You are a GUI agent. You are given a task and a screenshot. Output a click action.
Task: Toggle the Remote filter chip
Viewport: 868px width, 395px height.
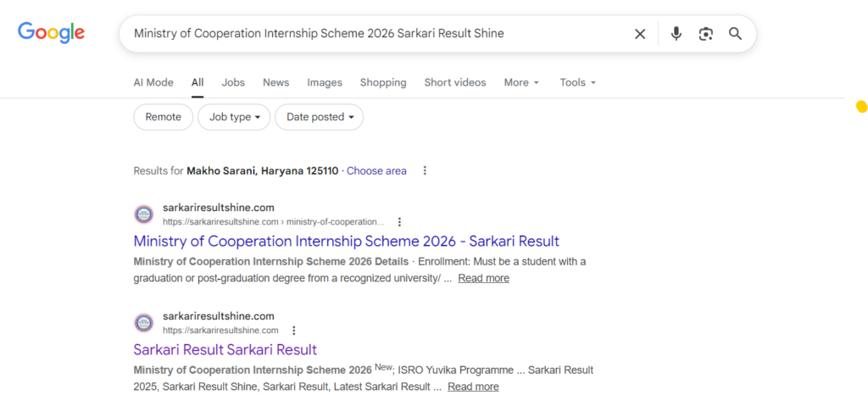tap(163, 117)
